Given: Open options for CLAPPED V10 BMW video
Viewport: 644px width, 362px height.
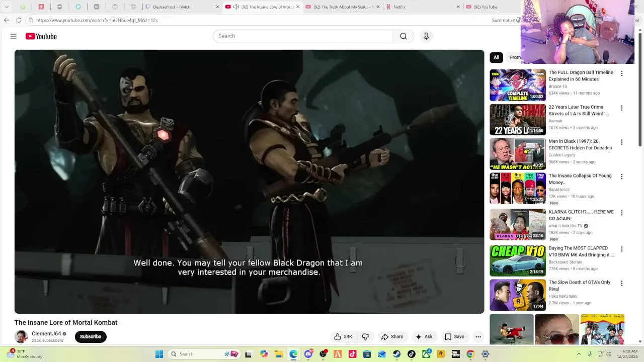Looking at the screenshot, I should [x=622, y=249].
